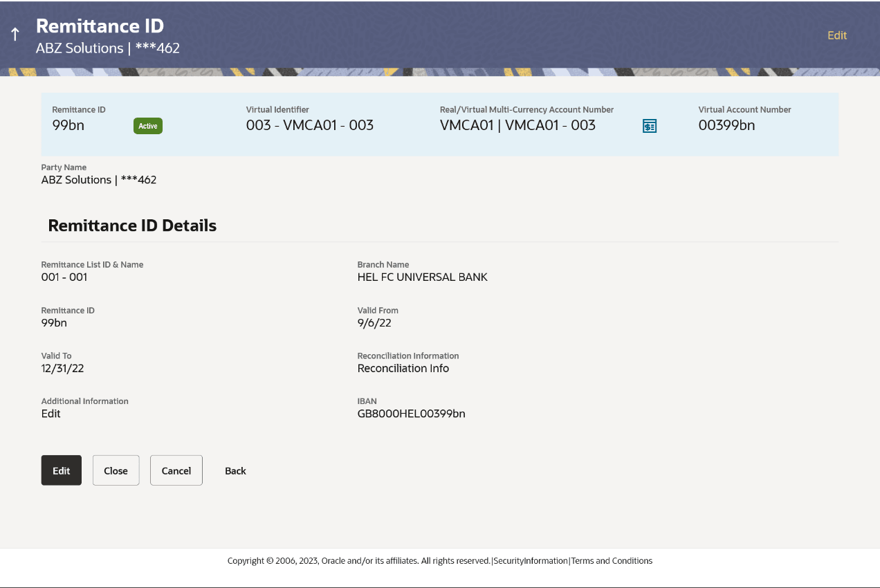The image size is (880, 588).
Task: Select the Additional Information value Edit
Action: (x=51, y=414)
